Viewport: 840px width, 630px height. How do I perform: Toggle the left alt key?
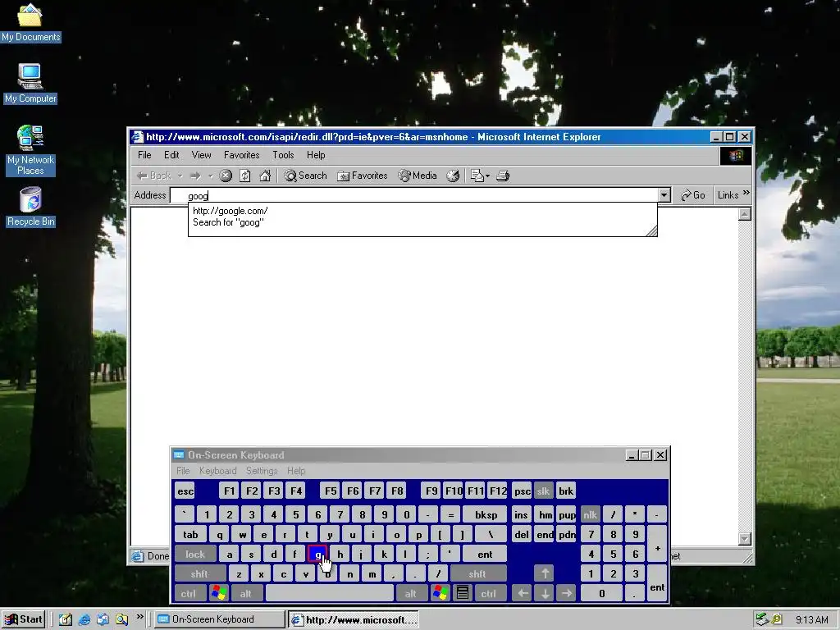tap(246, 594)
